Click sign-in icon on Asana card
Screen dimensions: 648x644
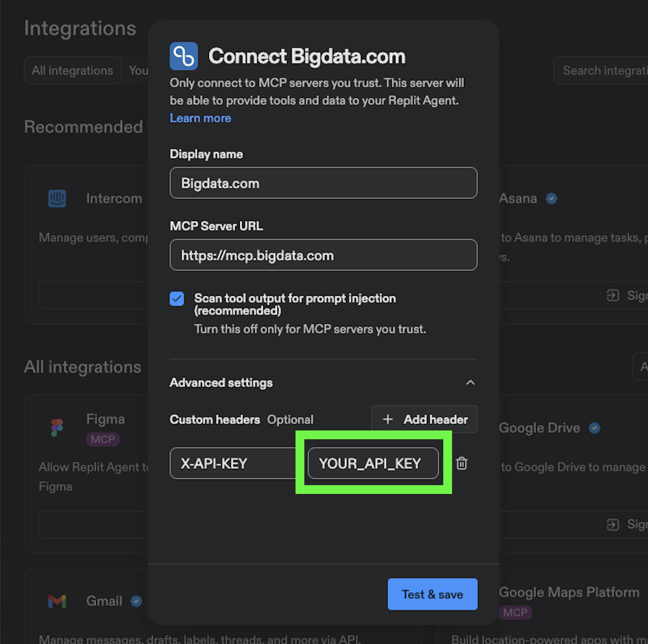[613, 295]
